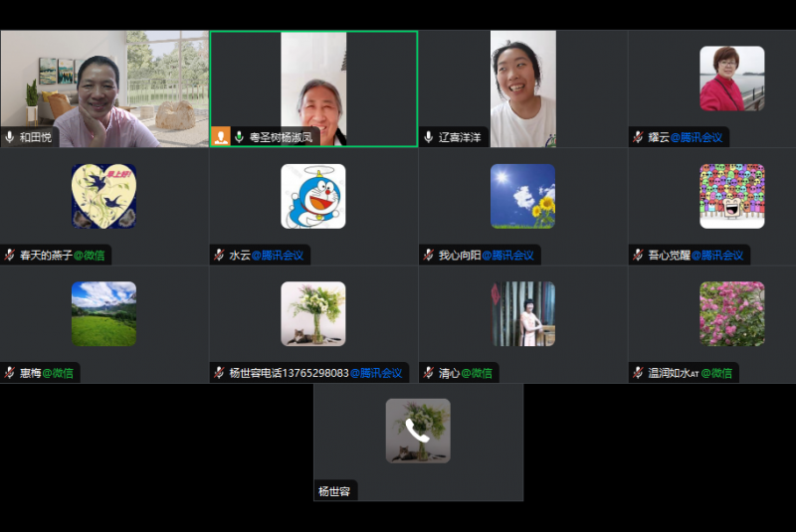Click the muted mic icon for 清心

click(x=429, y=373)
